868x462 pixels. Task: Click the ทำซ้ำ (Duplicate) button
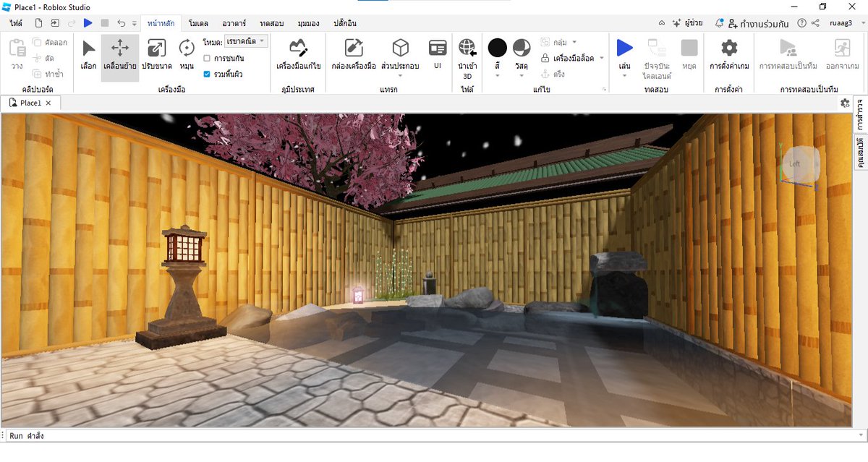[x=48, y=74]
